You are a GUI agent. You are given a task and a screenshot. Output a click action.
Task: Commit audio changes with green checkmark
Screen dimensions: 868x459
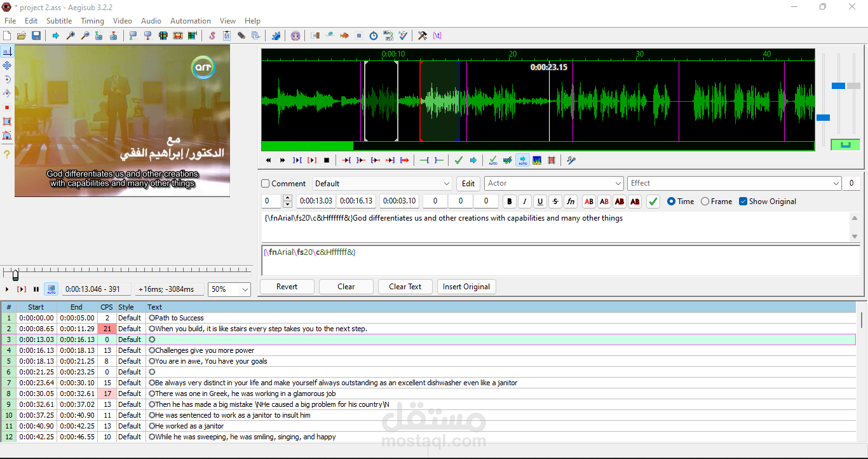click(458, 160)
